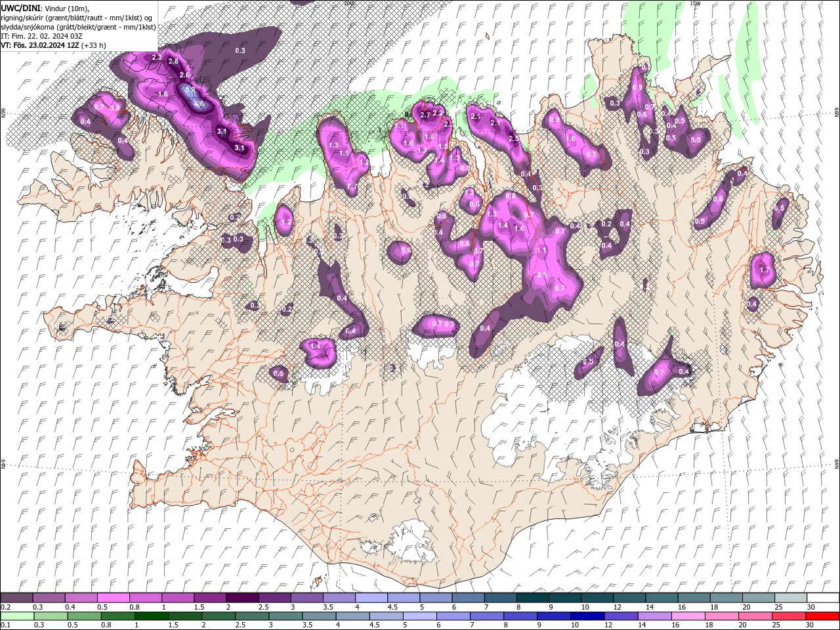Pick the medium green rain swatch labeled 0.5
The height and width of the screenshot is (630, 840).
pos(84,616)
